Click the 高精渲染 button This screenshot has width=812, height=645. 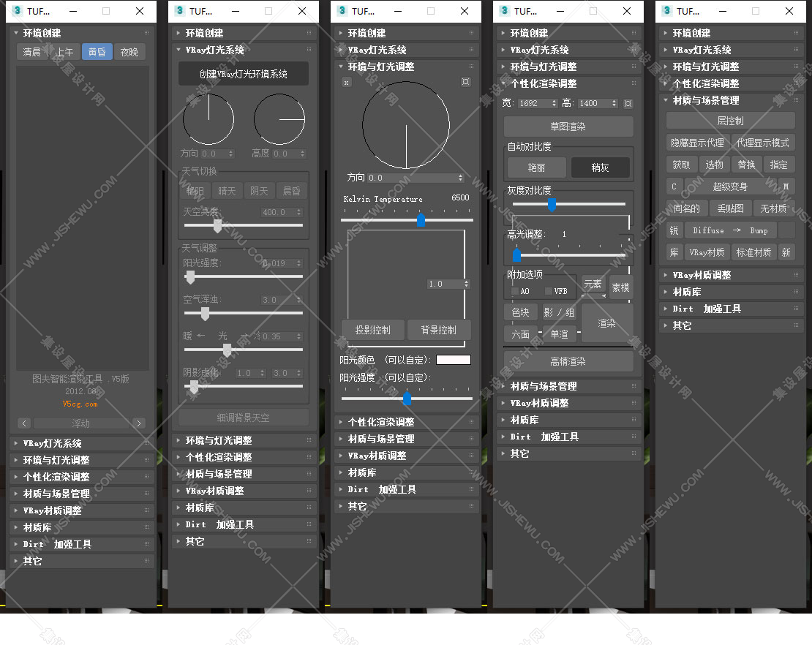568,361
